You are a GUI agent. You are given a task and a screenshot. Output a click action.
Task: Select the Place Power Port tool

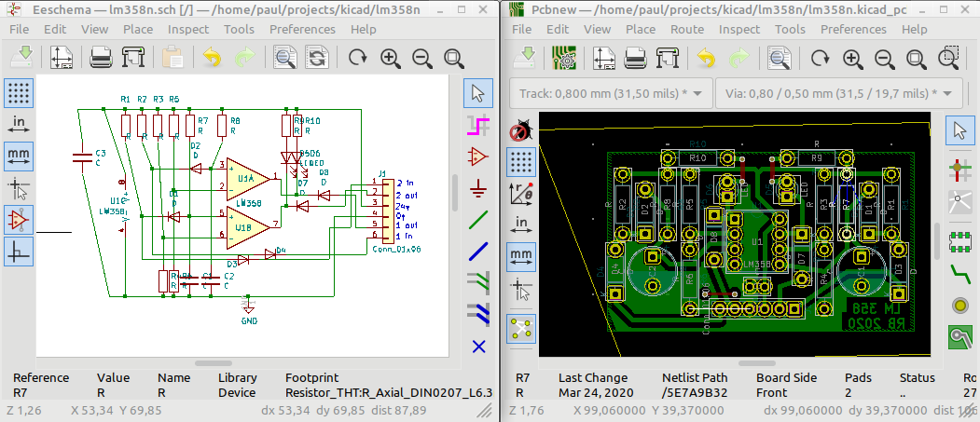point(478,188)
